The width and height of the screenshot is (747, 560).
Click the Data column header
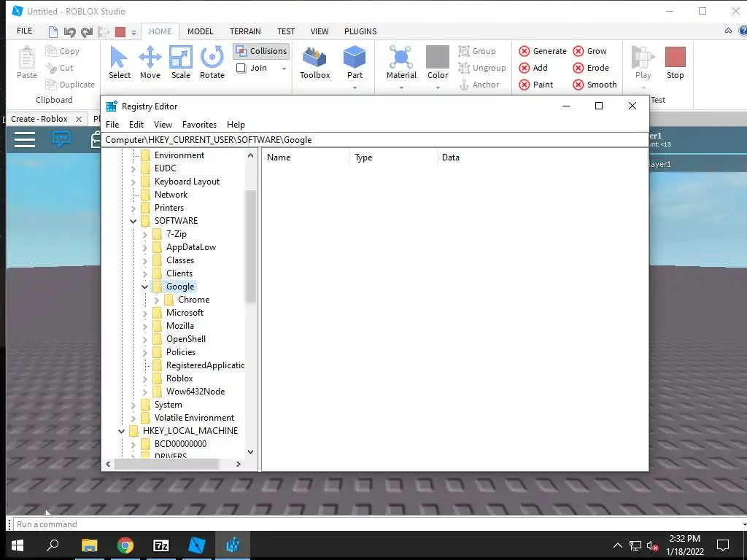[x=451, y=157]
